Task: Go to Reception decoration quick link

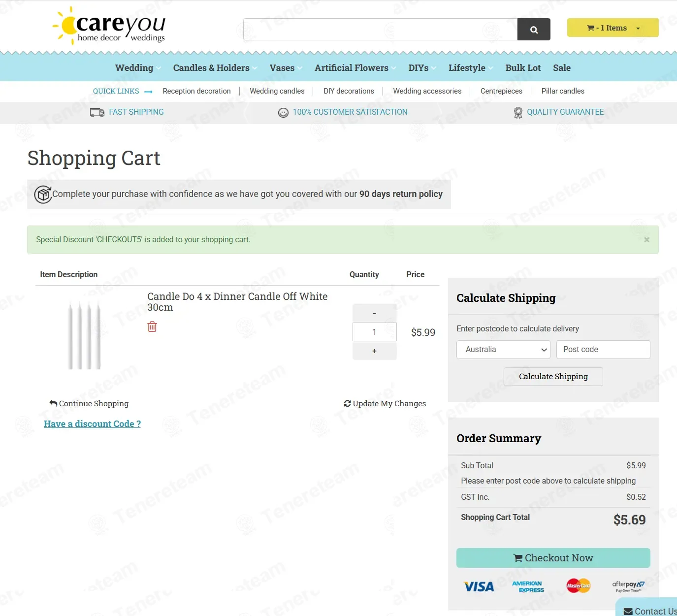Action: (196, 91)
